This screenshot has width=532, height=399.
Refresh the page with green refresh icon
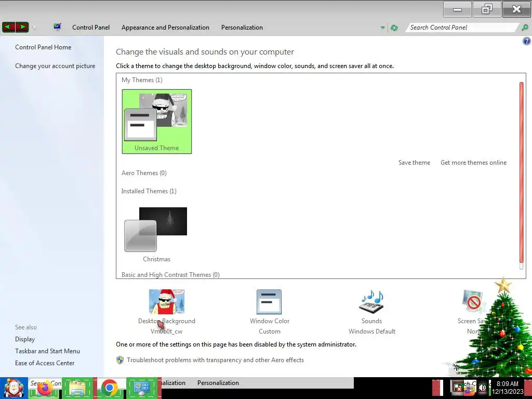pyautogui.click(x=394, y=28)
